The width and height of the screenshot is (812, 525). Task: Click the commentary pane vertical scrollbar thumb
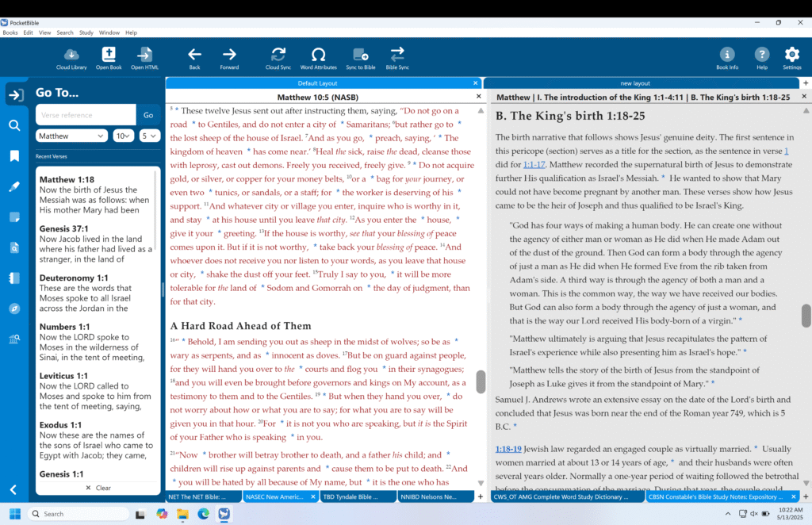[806, 316]
